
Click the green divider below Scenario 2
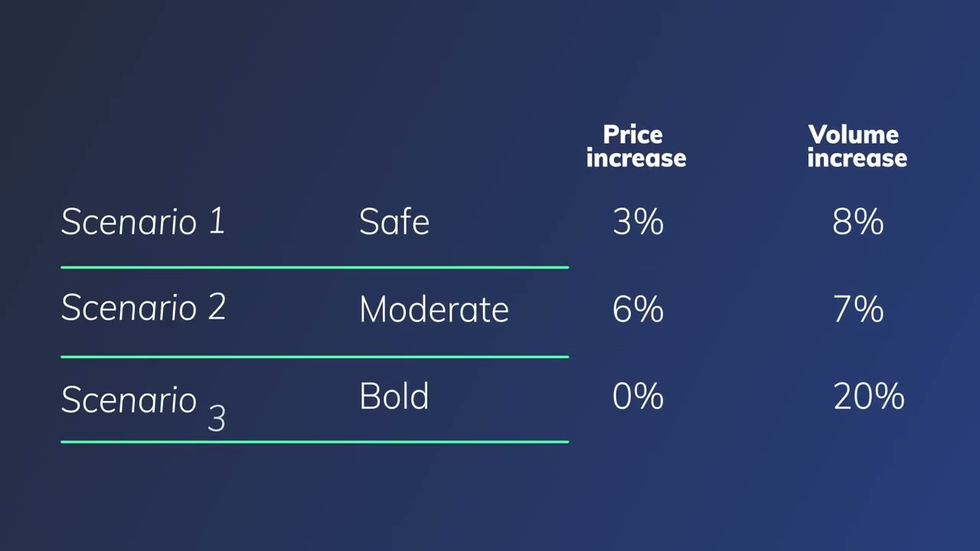pyautogui.click(x=314, y=357)
